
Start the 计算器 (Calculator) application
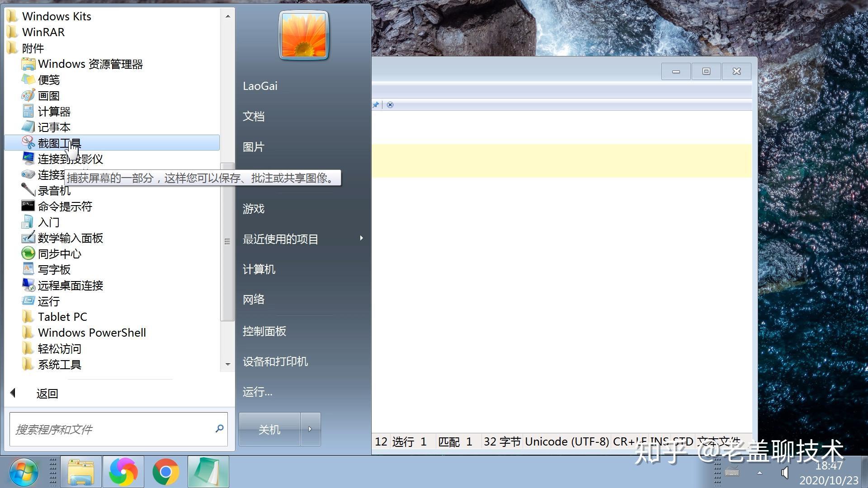(54, 111)
